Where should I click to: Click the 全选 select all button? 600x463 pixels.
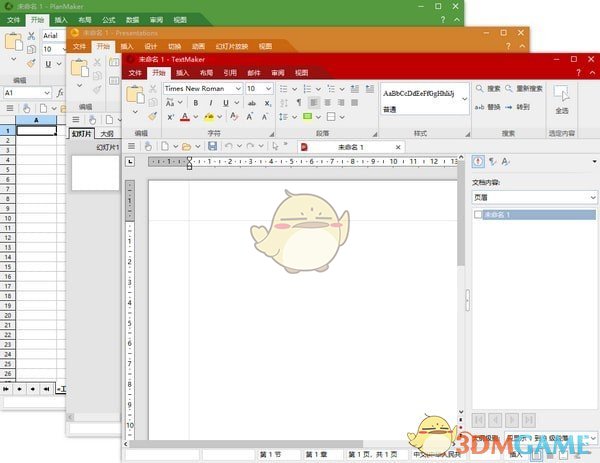561,99
